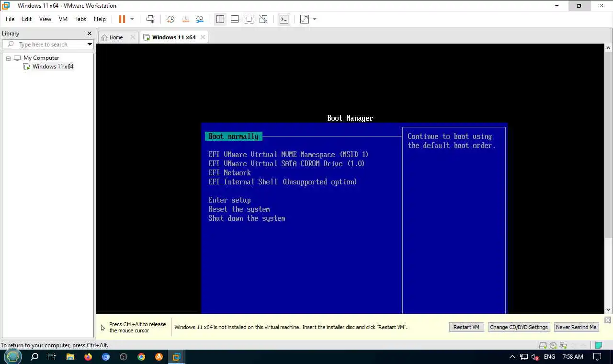
Task: Show hidden system tray icons
Action: pos(512,357)
